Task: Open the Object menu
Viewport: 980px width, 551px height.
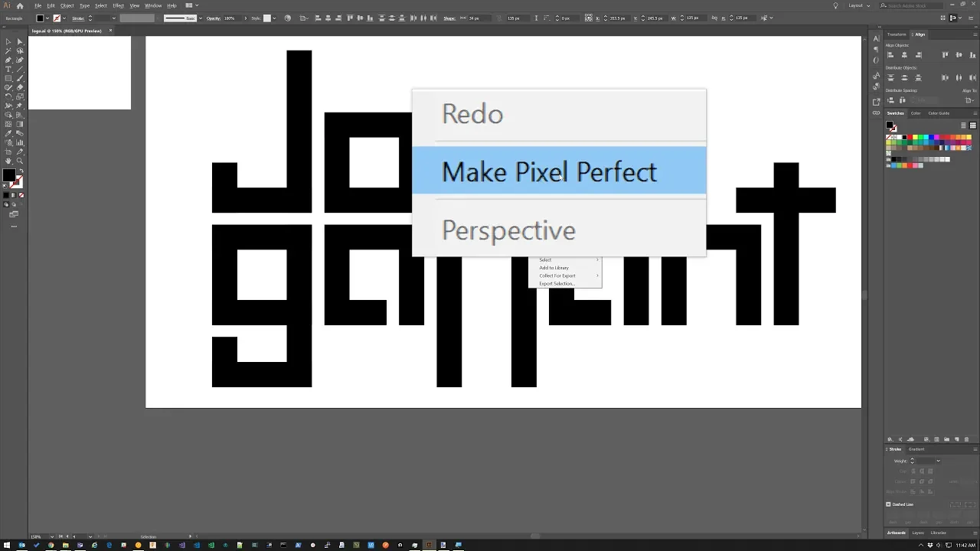Action: (x=67, y=5)
